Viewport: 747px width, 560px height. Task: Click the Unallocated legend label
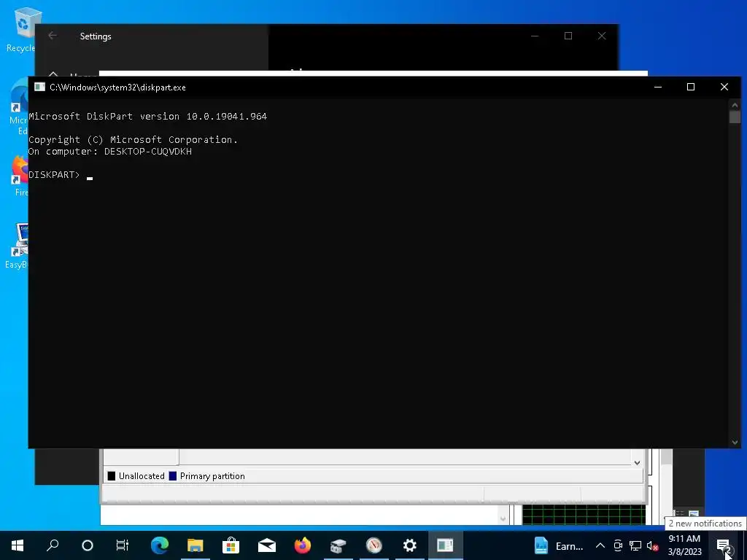click(x=142, y=476)
